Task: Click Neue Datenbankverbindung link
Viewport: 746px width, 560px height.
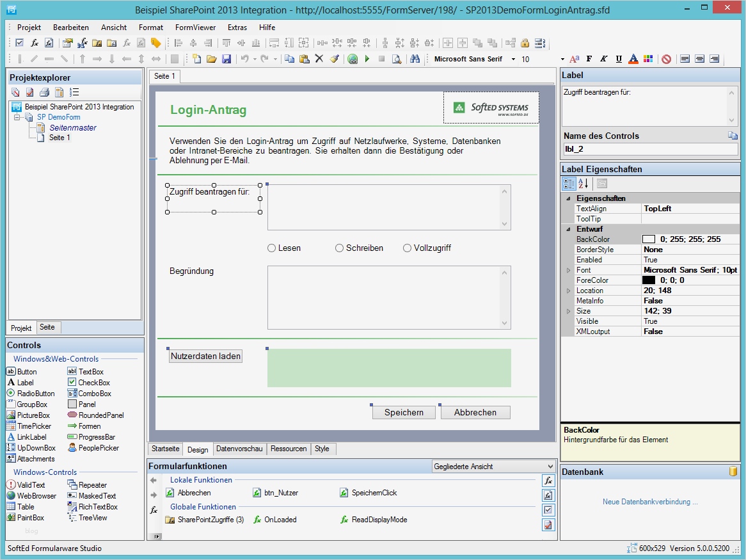Action: [x=650, y=502]
